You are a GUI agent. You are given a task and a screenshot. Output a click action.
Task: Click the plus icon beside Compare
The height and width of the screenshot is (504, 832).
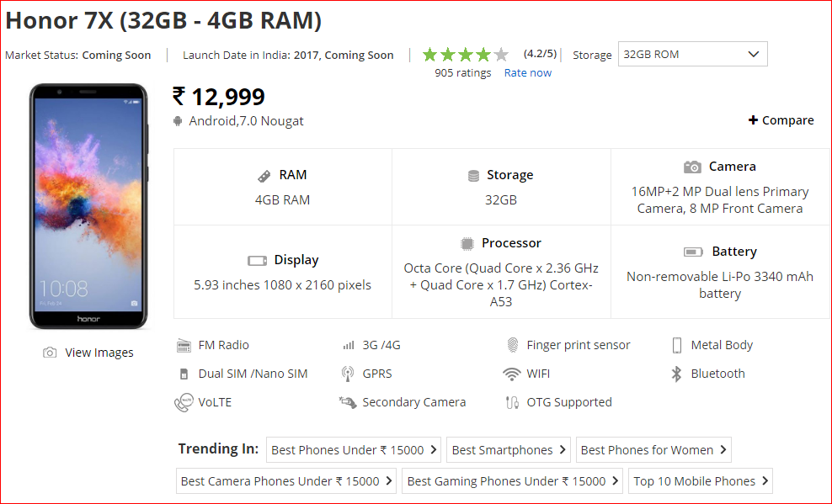[x=753, y=120]
